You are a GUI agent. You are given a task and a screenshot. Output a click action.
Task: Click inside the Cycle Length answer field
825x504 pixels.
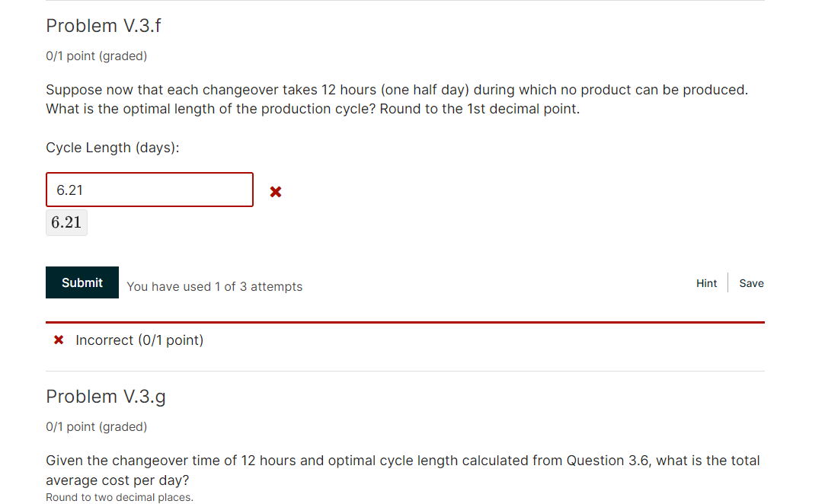point(149,190)
